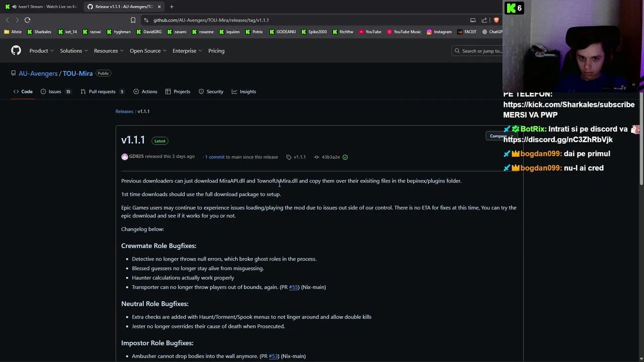Click the green verified check icon
The image size is (644, 362).
345,157
